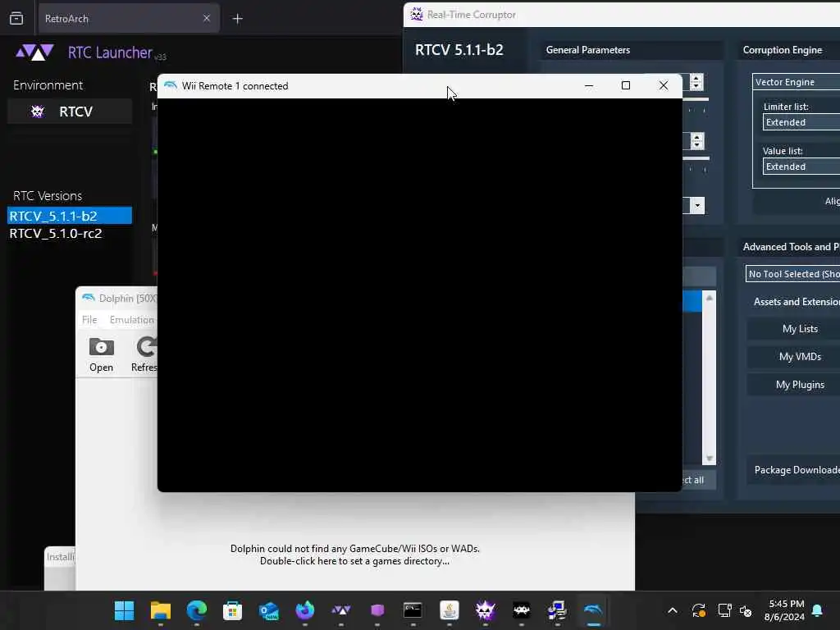Viewport: 840px width, 630px height.
Task: Click the Refresh icon in Dolphin toolbar
Action: pyautogui.click(x=144, y=354)
